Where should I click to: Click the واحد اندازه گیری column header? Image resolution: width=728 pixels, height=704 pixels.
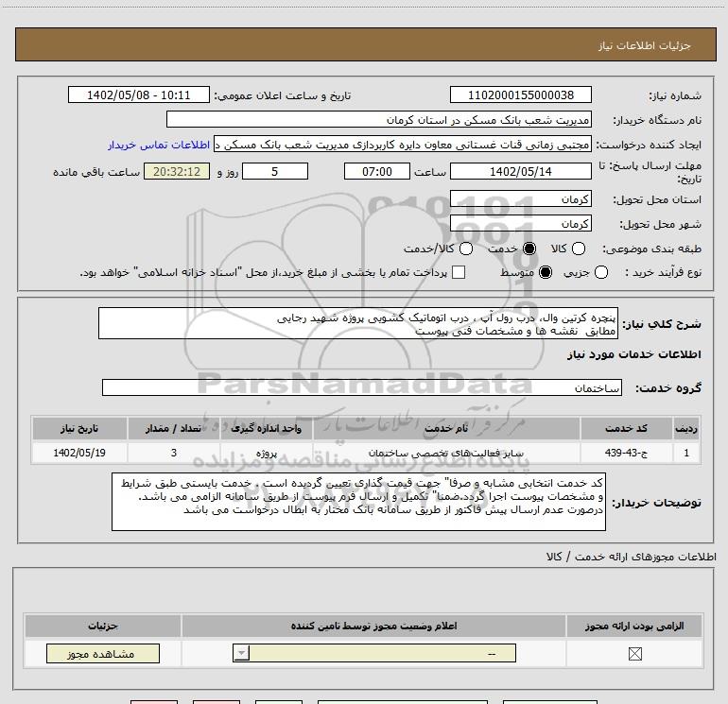(x=266, y=428)
